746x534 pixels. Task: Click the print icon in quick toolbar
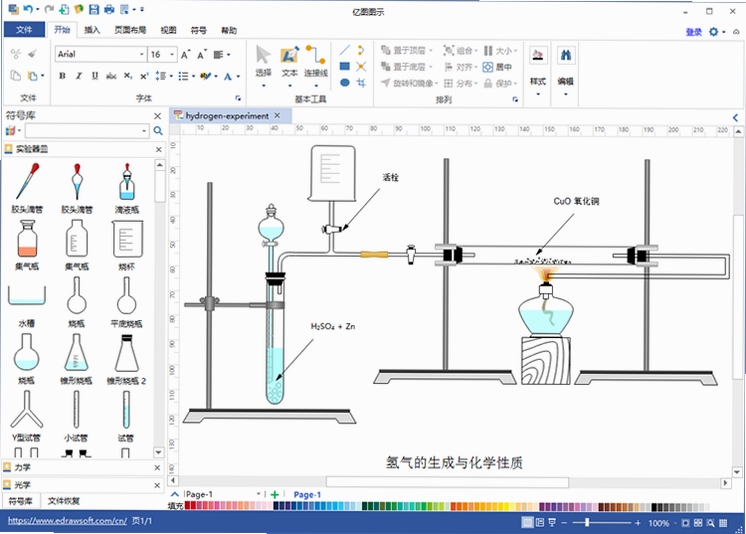point(109,9)
